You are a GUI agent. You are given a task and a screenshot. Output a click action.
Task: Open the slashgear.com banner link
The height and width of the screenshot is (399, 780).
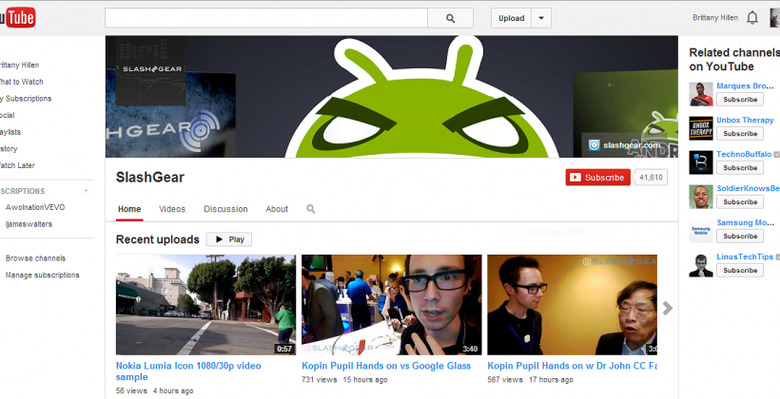(625, 145)
